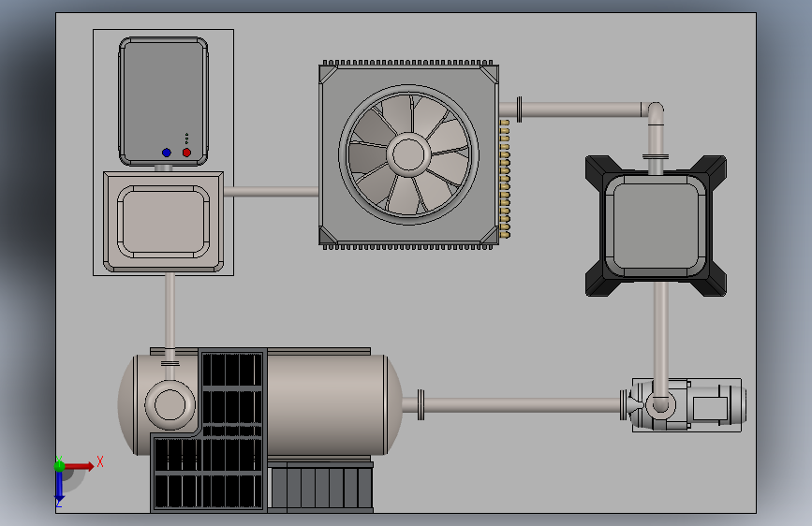
Task: Click the green origin sphere of the triad
Action: pyautogui.click(x=59, y=466)
